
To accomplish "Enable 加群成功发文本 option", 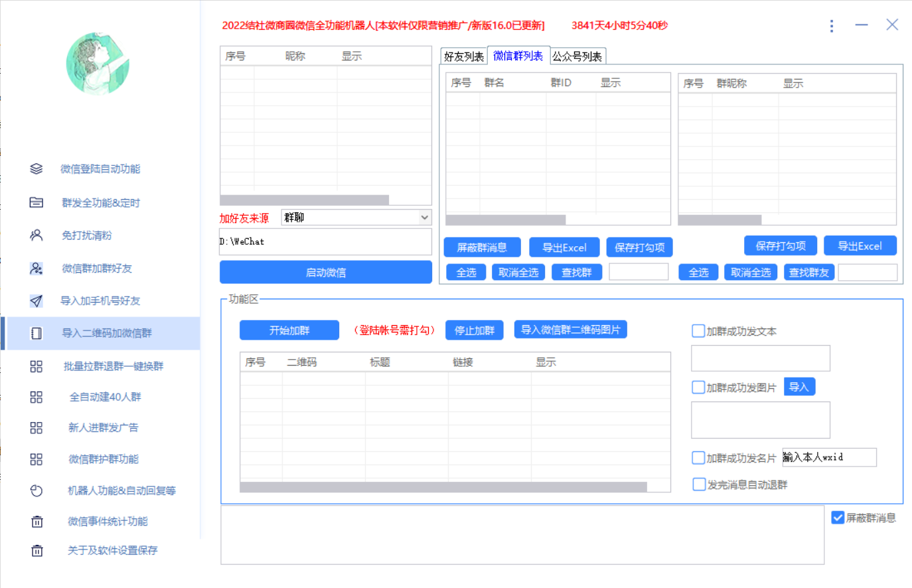I will click(x=698, y=331).
